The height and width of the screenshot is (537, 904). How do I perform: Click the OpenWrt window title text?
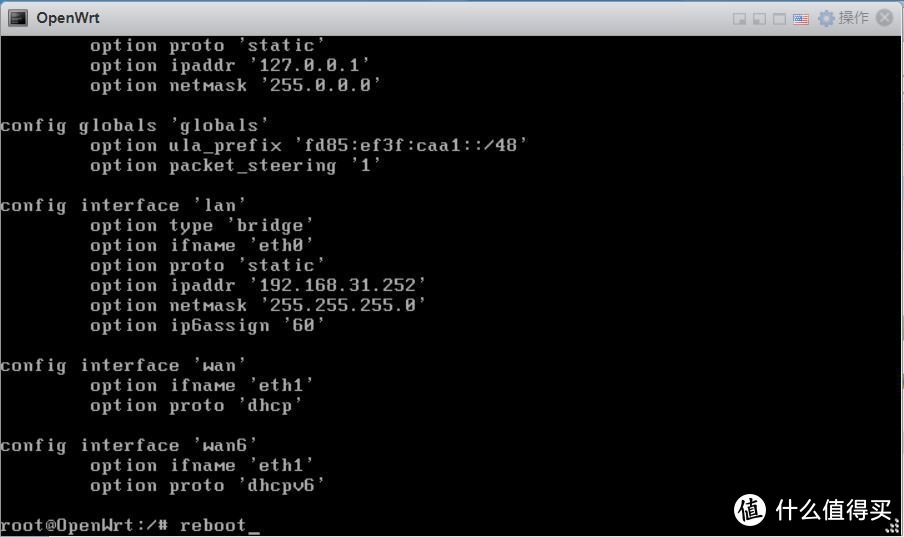click(68, 18)
